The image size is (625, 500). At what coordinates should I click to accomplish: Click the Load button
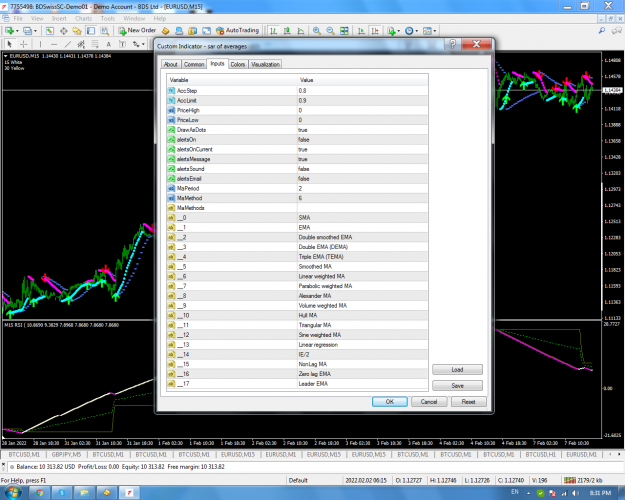point(457,370)
